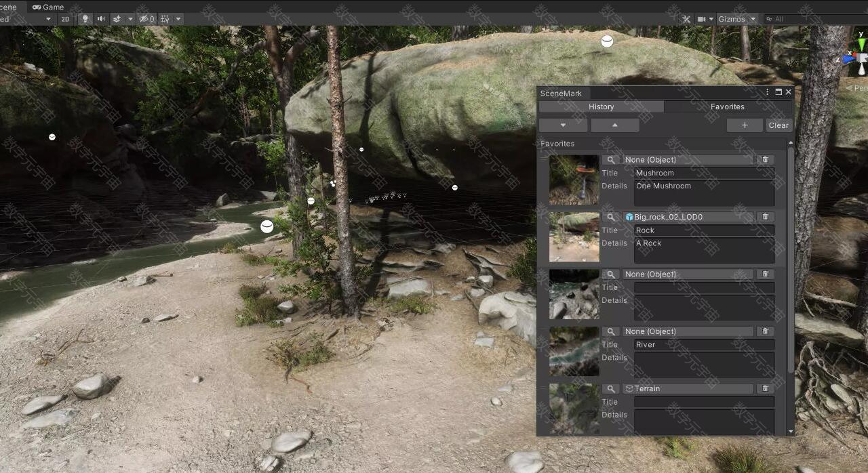Click magnifier icon of third untitled favorite
The height and width of the screenshot is (473, 868).
point(611,274)
